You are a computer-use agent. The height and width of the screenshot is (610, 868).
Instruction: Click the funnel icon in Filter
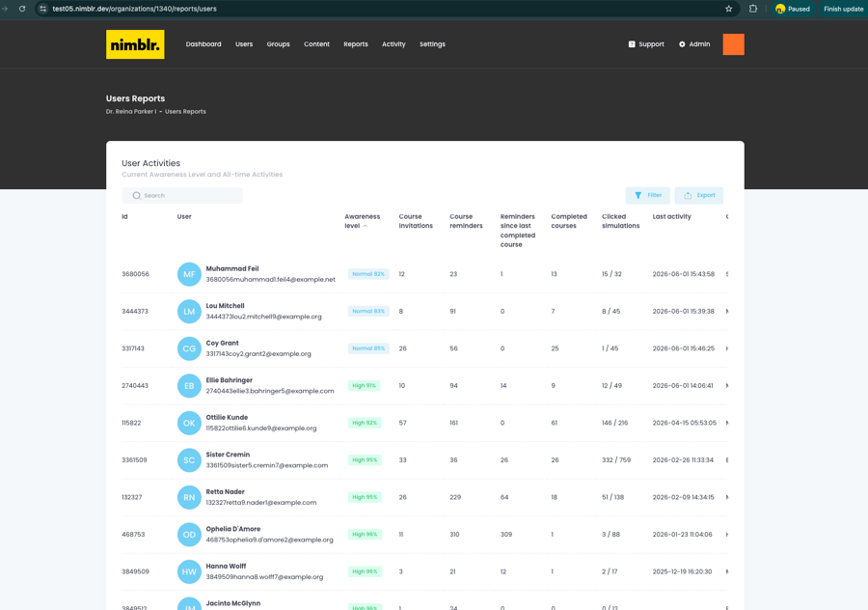click(x=638, y=195)
